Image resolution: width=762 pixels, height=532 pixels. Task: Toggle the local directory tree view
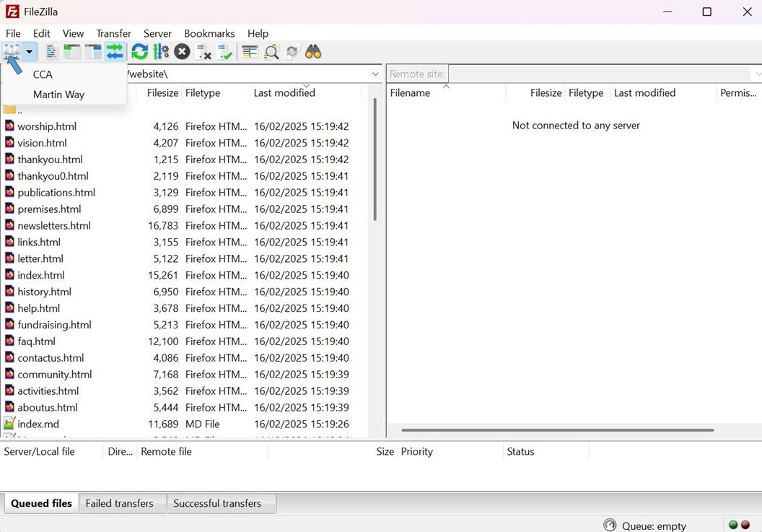click(x=72, y=52)
